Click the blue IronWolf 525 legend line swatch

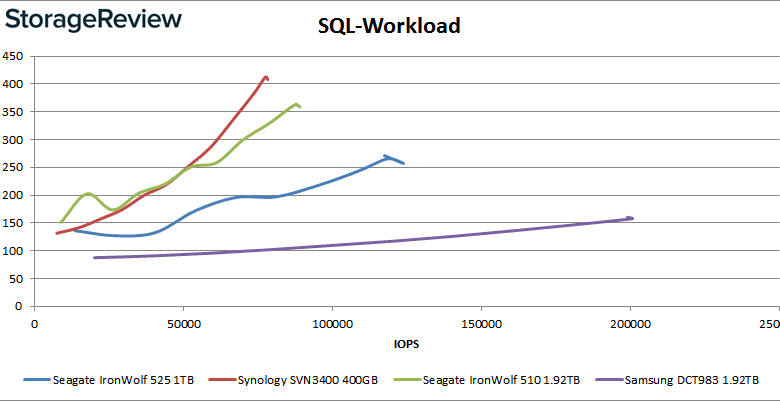(36, 380)
